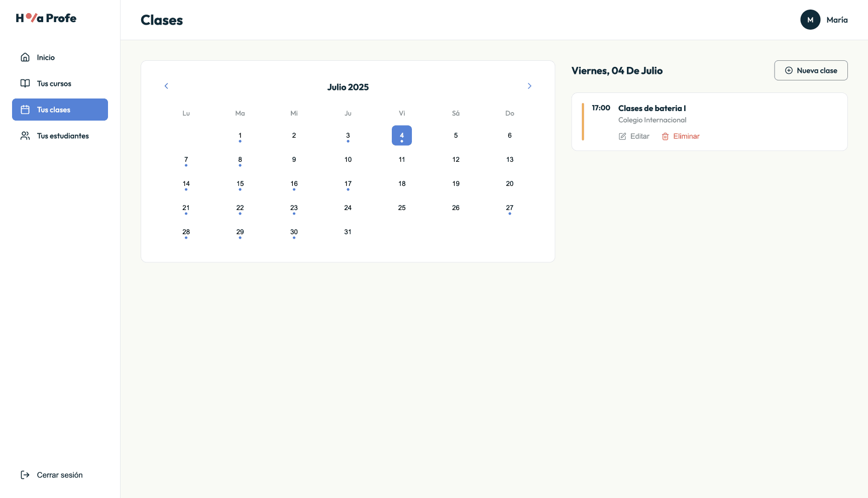The image size is (868, 498).
Task: Create a class via Nueva clase
Action: click(x=811, y=70)
